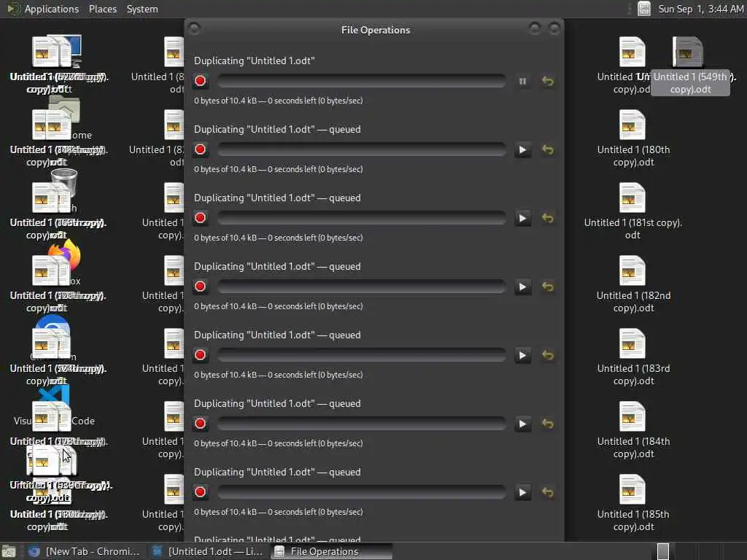Click the second queued operation's progress bar
747x560 pixels.
point(362,218)
